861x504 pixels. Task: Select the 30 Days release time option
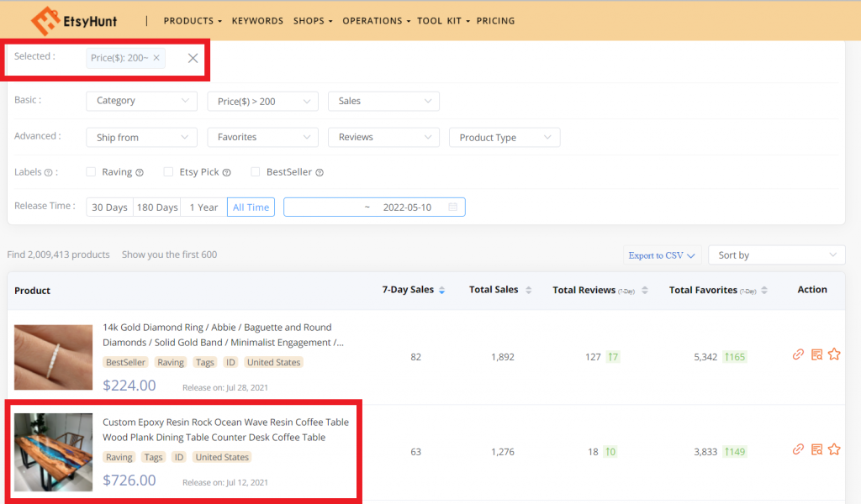tap(109, 207)
